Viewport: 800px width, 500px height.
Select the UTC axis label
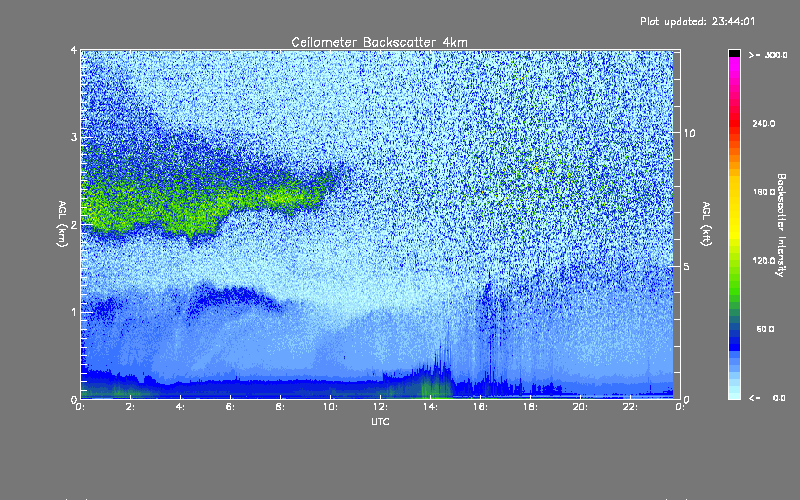point(380,421)
